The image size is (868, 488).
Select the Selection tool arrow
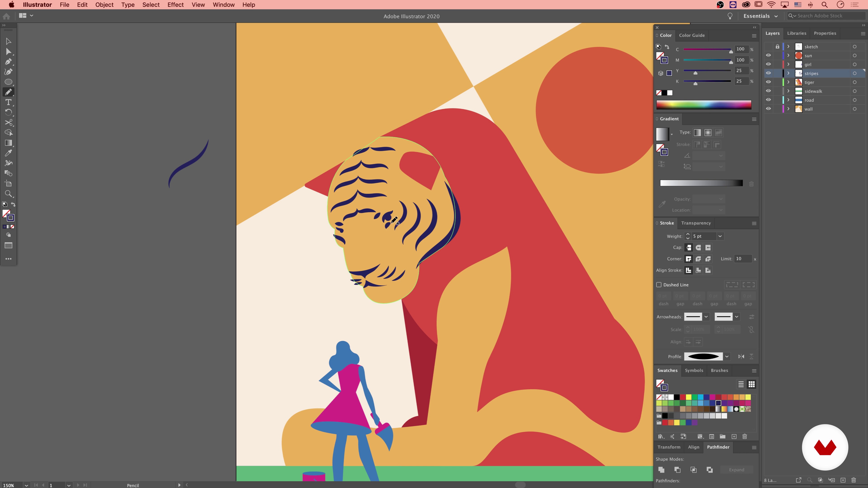pos(8,41)
